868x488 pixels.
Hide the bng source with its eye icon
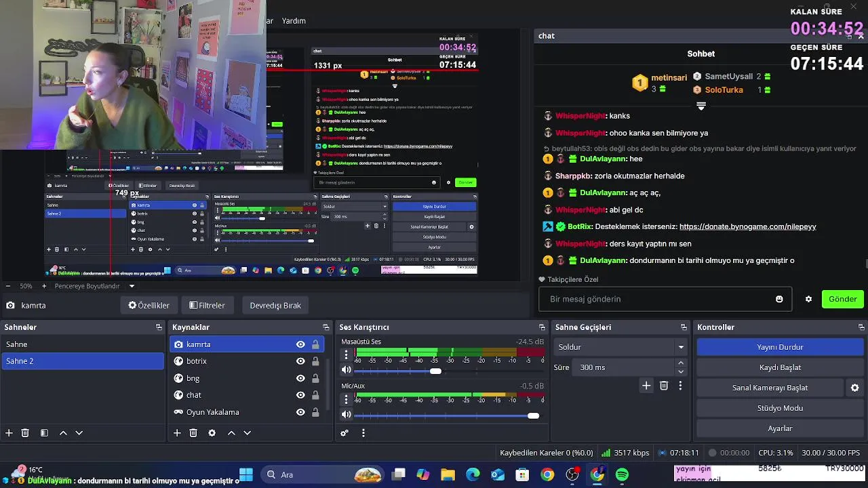pos(300,378)
